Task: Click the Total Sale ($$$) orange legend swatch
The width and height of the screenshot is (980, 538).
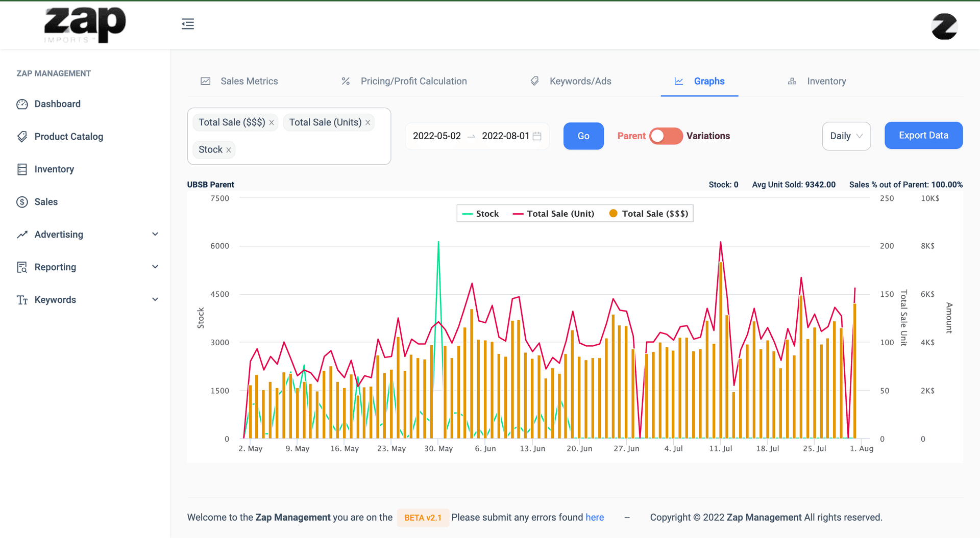Action: (613, 214)
